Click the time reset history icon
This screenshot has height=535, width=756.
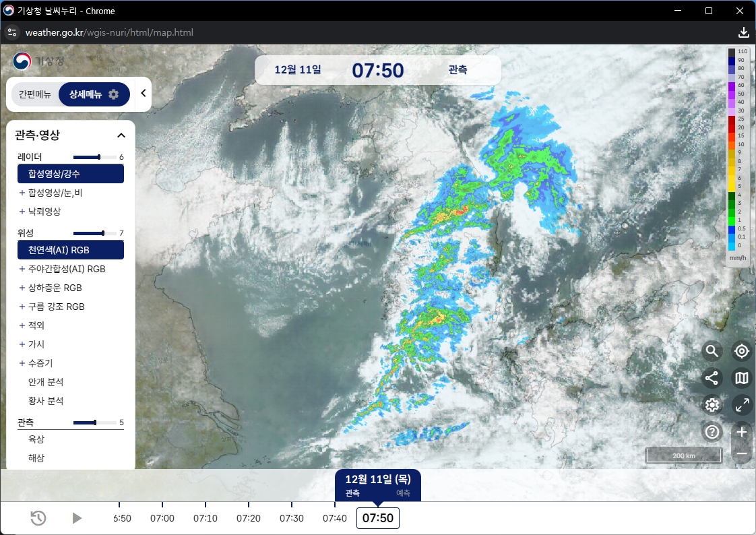38,518
